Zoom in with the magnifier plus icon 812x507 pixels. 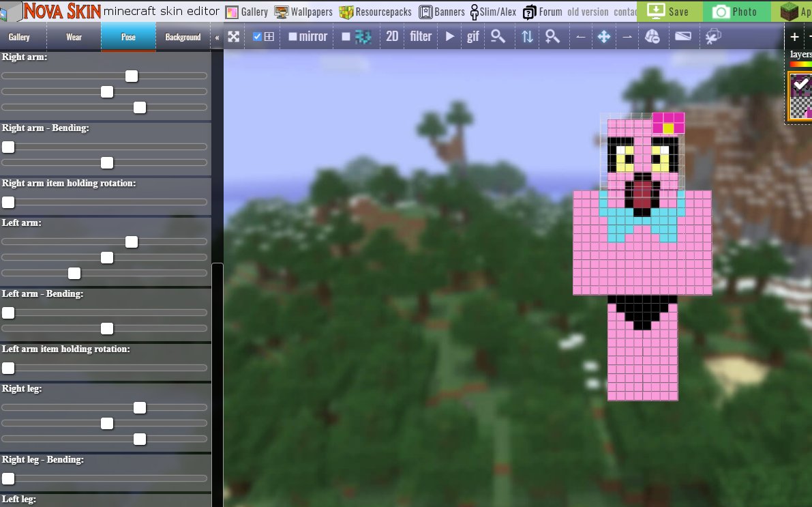(552, 36)
